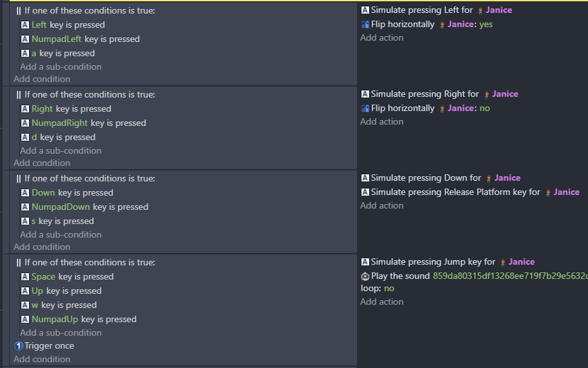The height and width of the screenshot is (368, 588).
Task: Click the Play the sound action icon
Action: point(365,276)
